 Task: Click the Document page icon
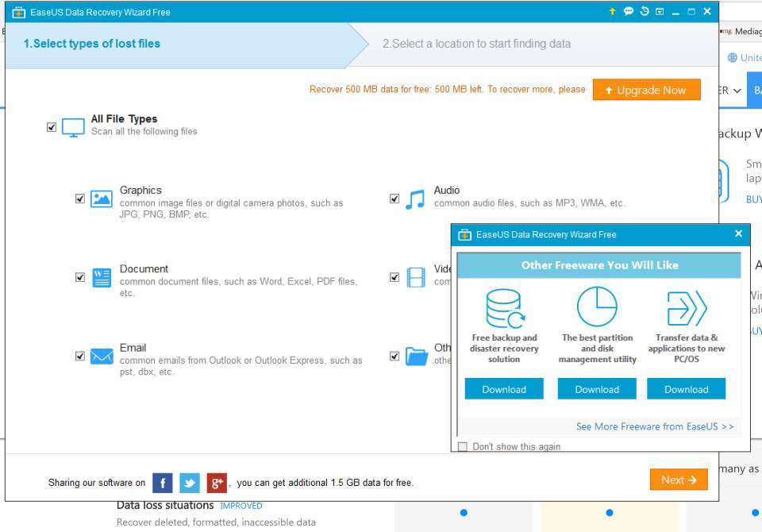102,278
